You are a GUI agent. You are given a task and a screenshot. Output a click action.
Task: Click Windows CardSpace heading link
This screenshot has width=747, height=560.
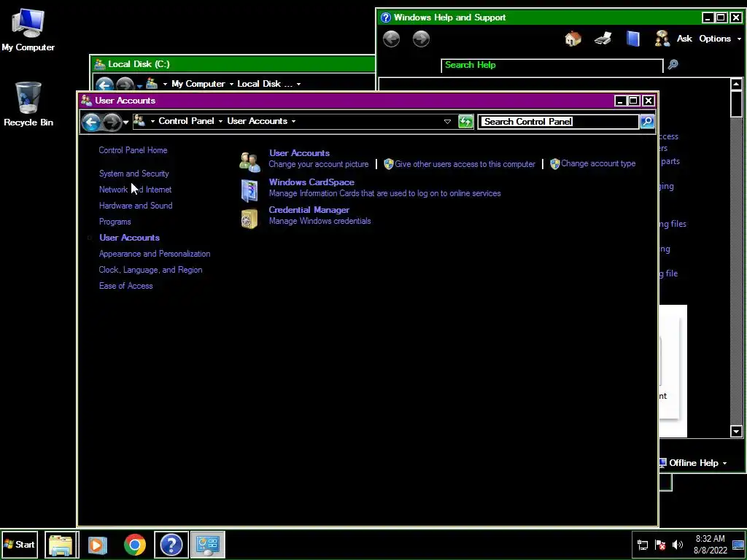[311, 182]
